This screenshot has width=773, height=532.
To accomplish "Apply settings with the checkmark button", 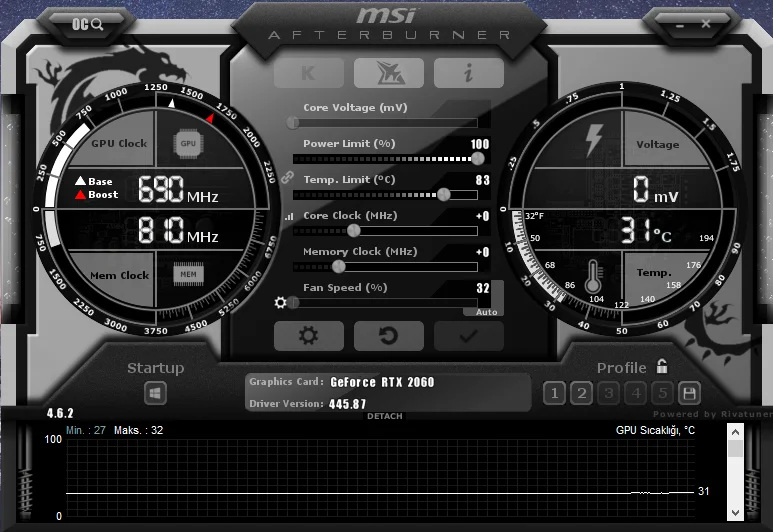I will 469,336.
